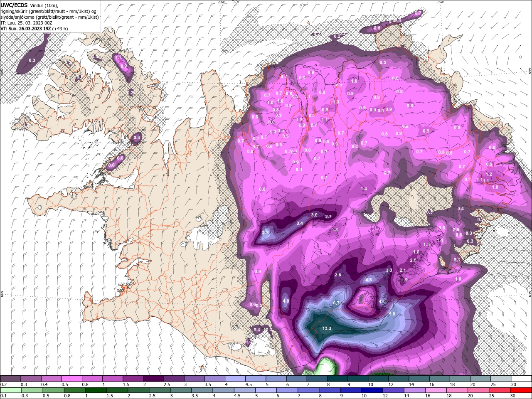Click the lavender 4 snow-scale swatch
This screenshot has height=399, width=532.
coord(235,379)
